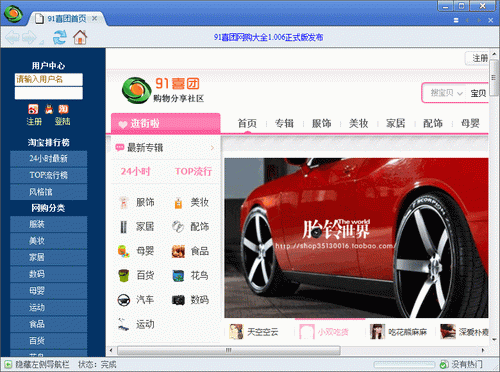Image resolution: width=500 pixels, height=372 pixels.
Task: Click the 91喜团网购大全 release announcement link
Action: pos(268,37)
